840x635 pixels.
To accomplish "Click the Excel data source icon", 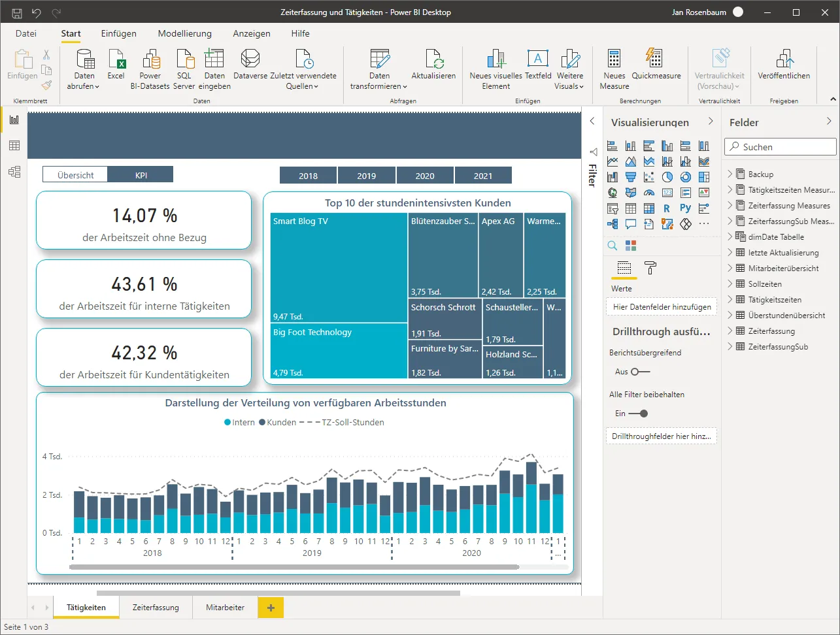I will coord(116,64).
